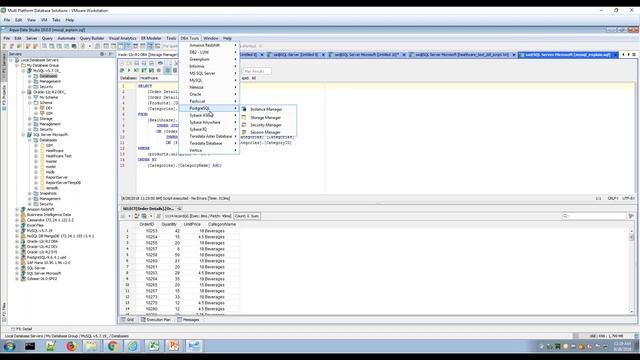Expand Sybase IQ submenu entry

(209, 129)
